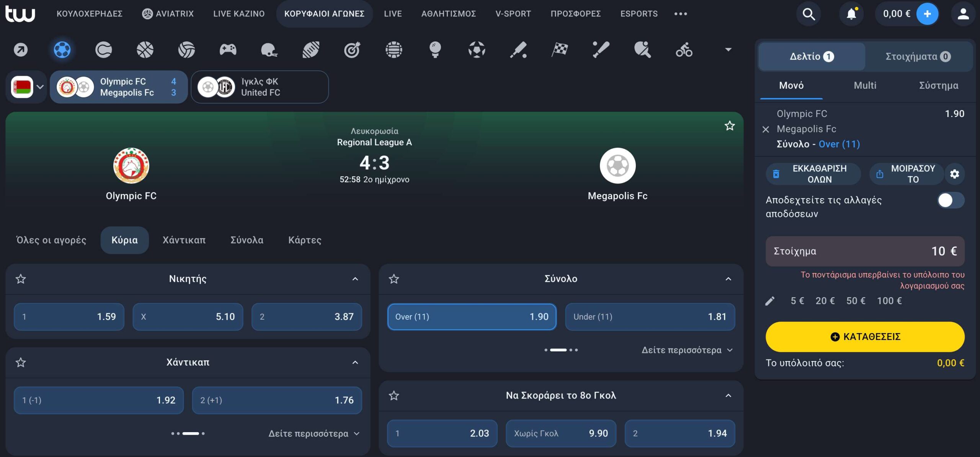Viewport: 980px width, 457px height.
Task: Select the basketball sport icon
Action: pyautogui.click(x=145, y=50)
